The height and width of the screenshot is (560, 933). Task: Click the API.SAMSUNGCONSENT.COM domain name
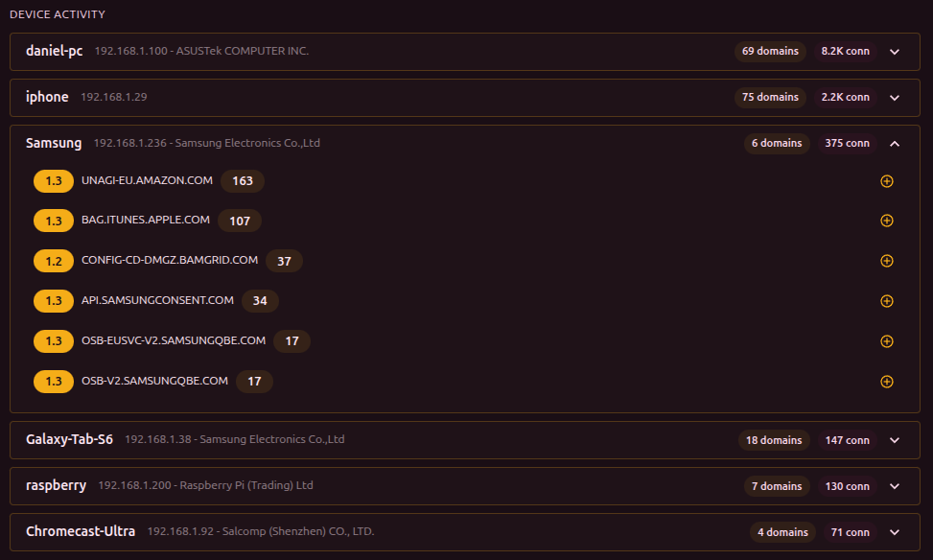coord(157,300)
